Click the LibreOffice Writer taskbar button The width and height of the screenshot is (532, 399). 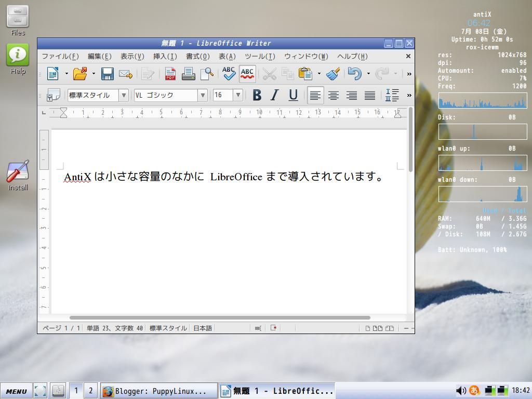[x=276, y=391]
